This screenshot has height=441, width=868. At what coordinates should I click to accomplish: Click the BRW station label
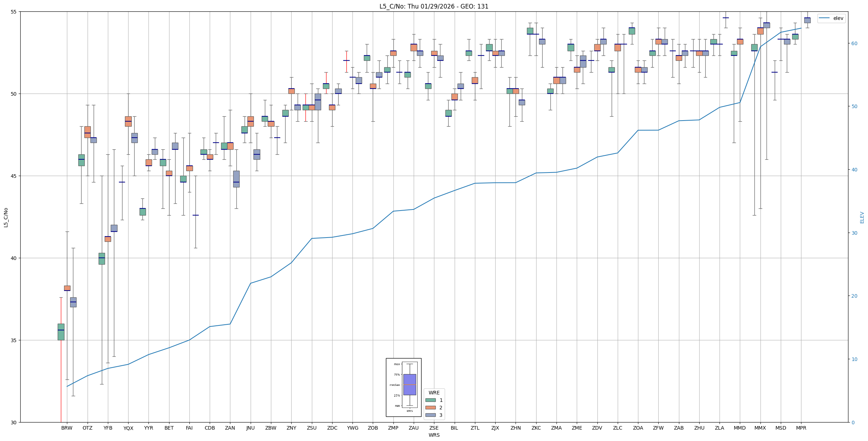[67, 428]
